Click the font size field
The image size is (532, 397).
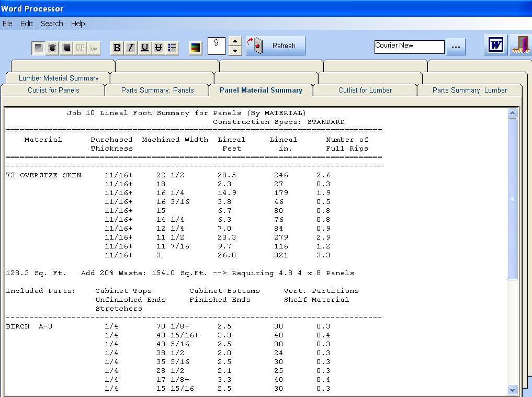[216, 46]
